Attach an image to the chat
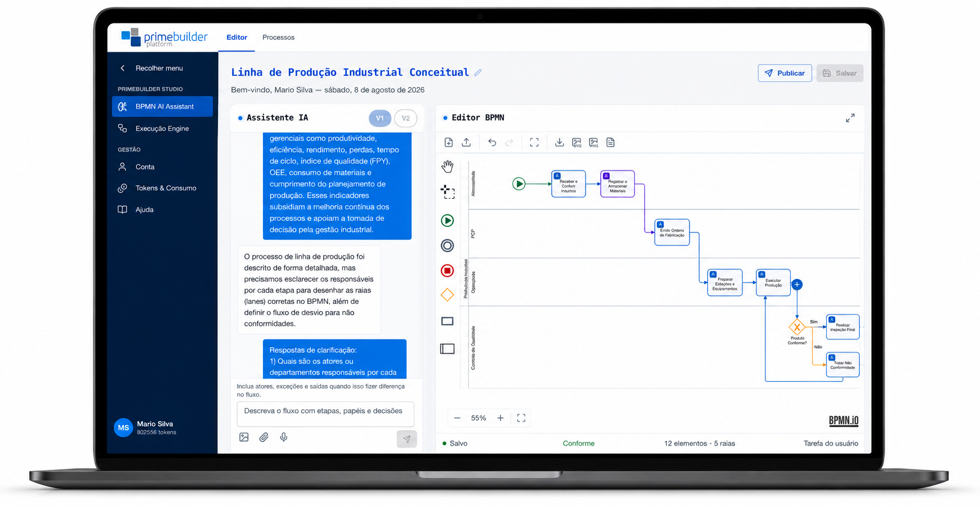This screenshot has height=506, width=980. point(244,437)
